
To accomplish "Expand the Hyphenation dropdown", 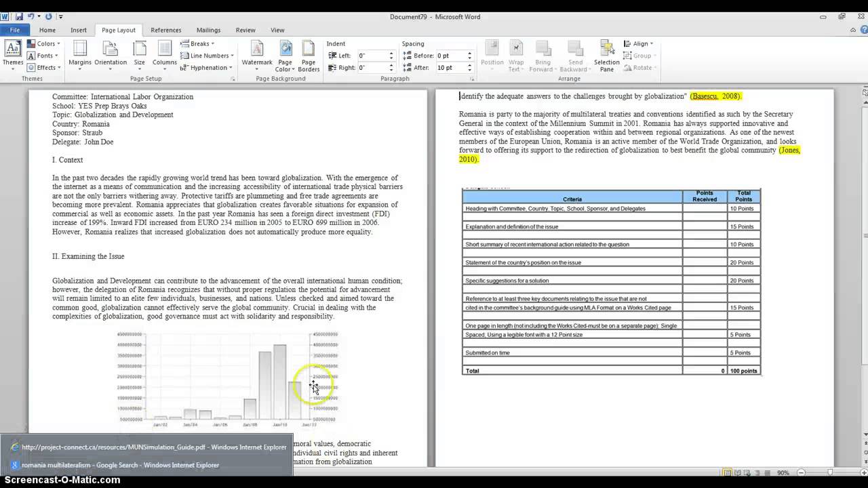I will pyautogui.click(x=205, y=68).
